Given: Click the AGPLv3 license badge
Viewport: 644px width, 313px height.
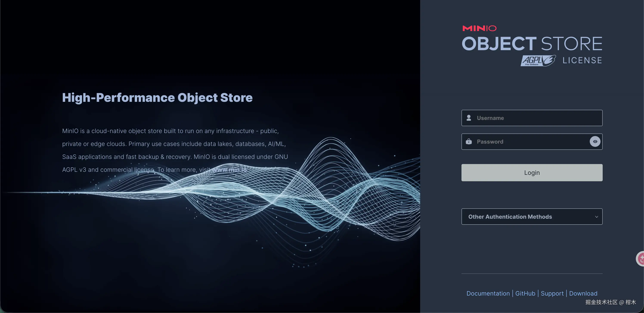Looking at the screenshot, I should click(538, 60).
